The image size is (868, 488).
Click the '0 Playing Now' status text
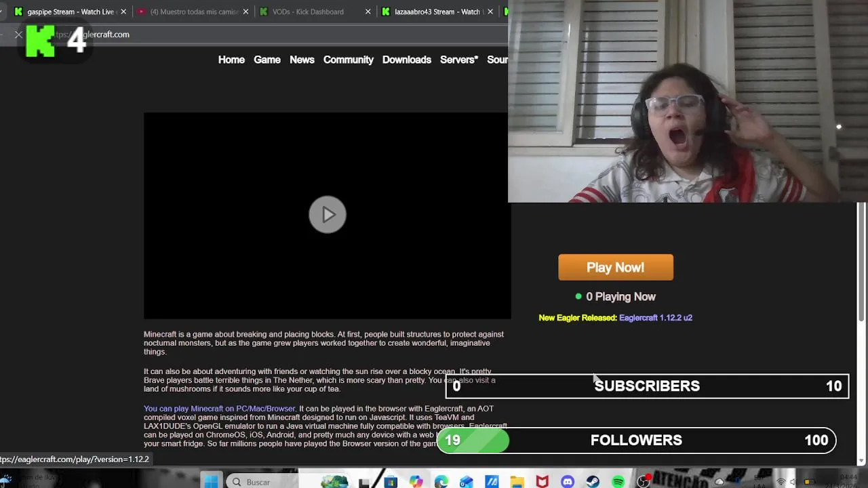tap(621, 297)
